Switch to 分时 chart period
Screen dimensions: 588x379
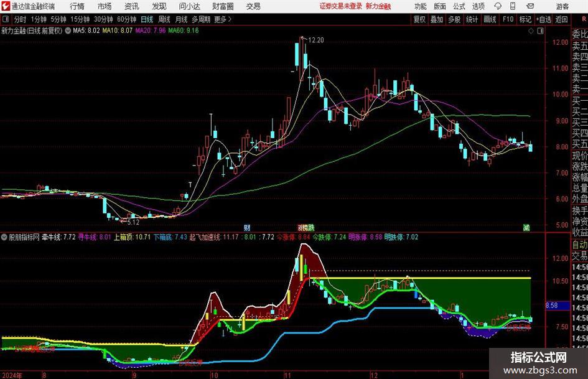[21, 19]
